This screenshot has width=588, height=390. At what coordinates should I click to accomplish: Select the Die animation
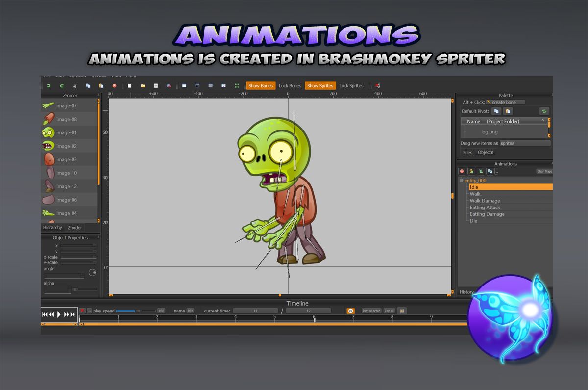[x=511, y=221]
